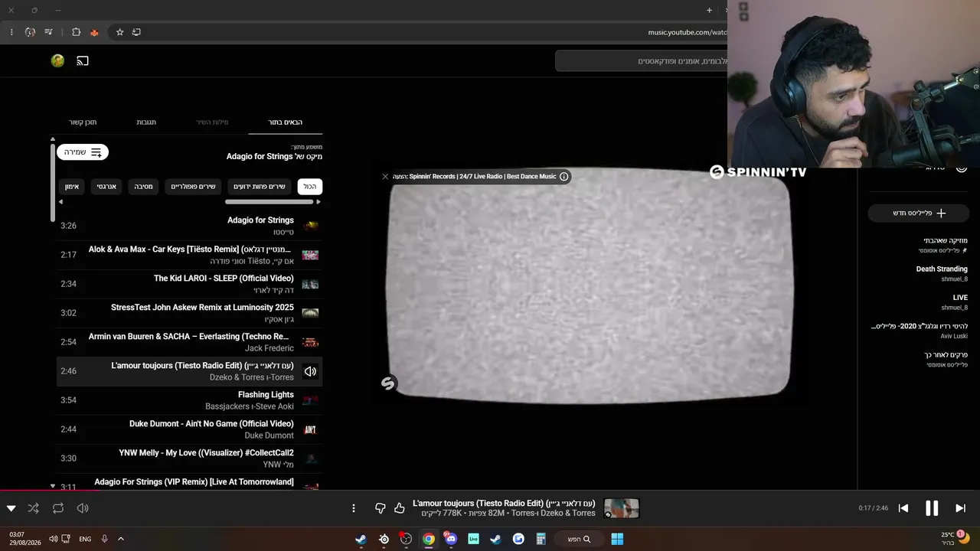Pause the currently playing song
The height and width of the screenshot is (551, 980).
(x=932, y=508)
